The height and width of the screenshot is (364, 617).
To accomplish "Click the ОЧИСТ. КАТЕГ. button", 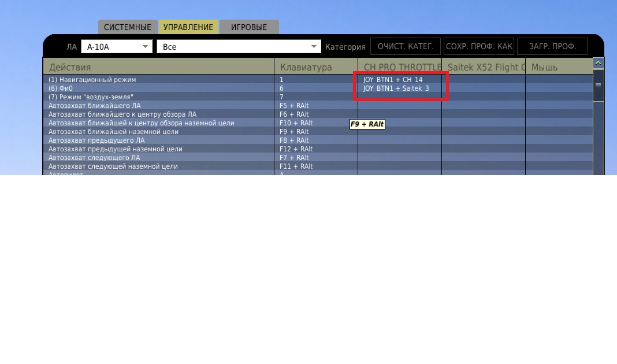I will point(406,46).
